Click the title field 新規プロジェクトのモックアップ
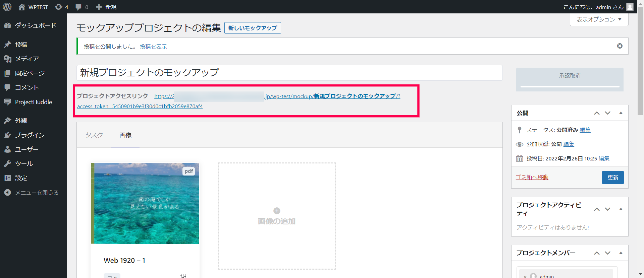 click(x=289, y=73)
